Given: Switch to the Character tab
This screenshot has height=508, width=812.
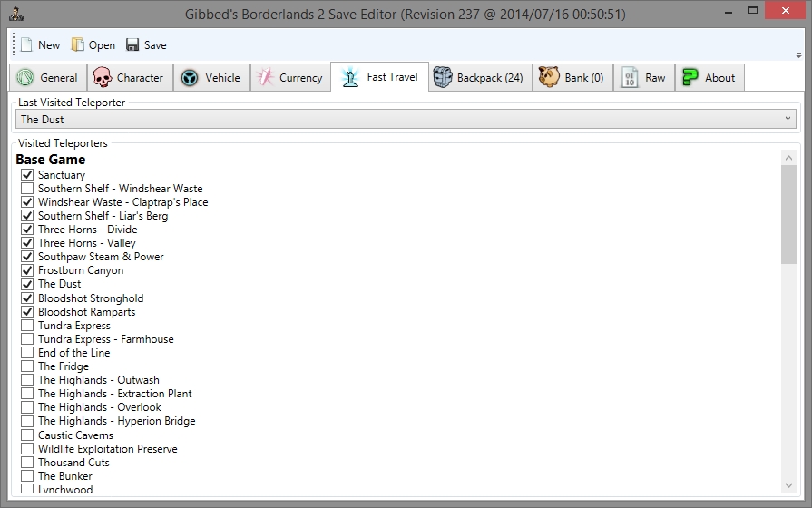Looking at the screenshot, I should coord(130,78).
